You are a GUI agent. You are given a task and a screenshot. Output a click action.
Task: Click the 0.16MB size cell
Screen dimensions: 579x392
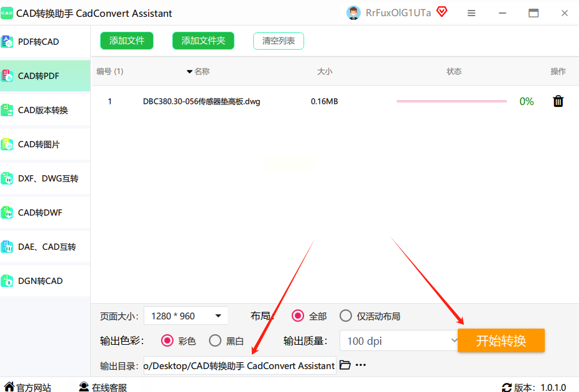(324, 101)
